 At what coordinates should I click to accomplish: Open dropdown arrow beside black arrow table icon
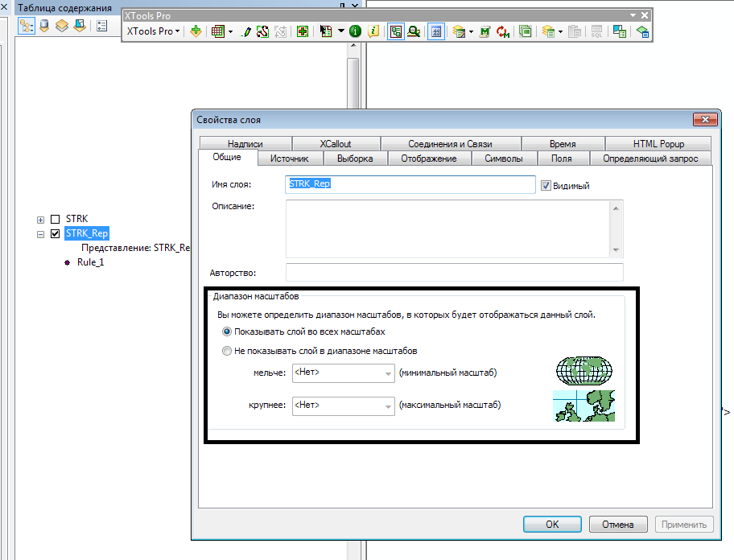[x=340, y=31]
